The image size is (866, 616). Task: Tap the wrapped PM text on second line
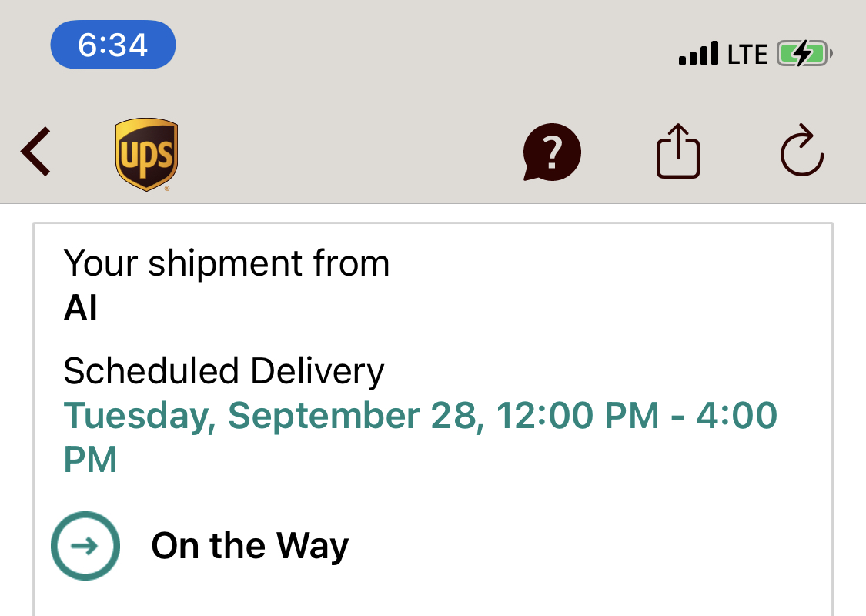tap(90, 459)
